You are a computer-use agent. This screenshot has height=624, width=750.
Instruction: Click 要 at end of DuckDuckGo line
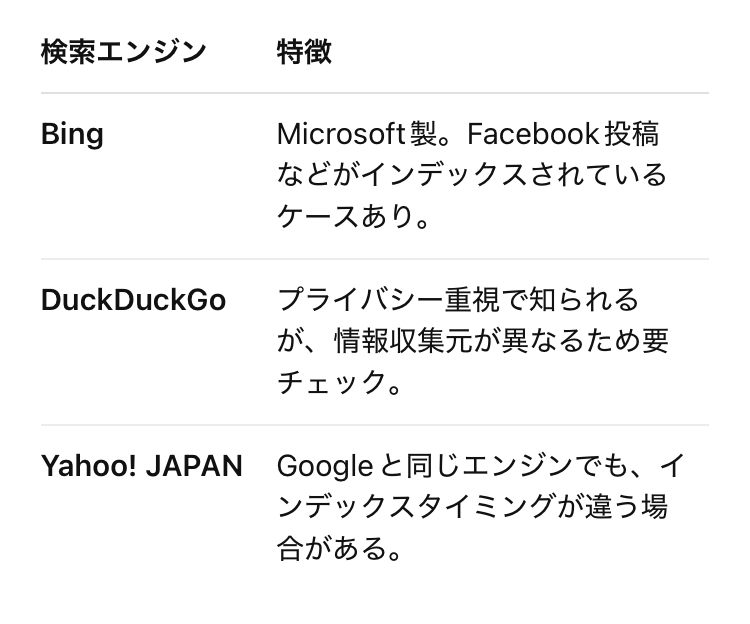[x=655, y=341]
